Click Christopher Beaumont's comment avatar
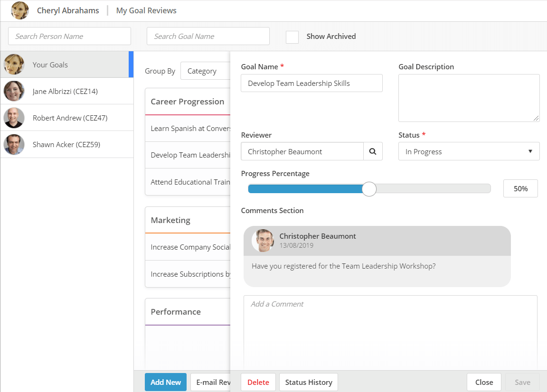Screen dimensions: 547x392 (263, 241)
